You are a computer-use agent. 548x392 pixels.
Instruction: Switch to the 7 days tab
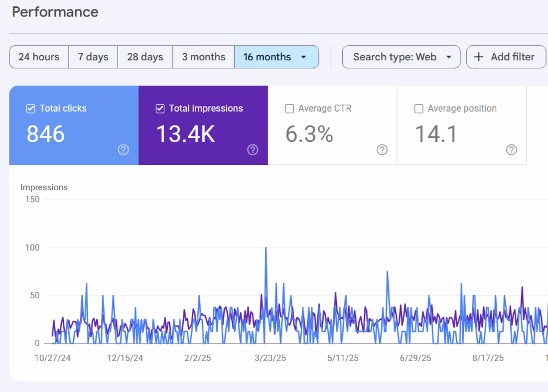(93, 57)
